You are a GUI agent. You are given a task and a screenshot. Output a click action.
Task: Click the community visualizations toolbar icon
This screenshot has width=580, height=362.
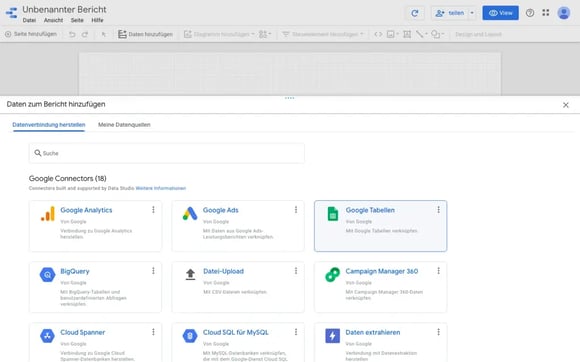(265, 34)
